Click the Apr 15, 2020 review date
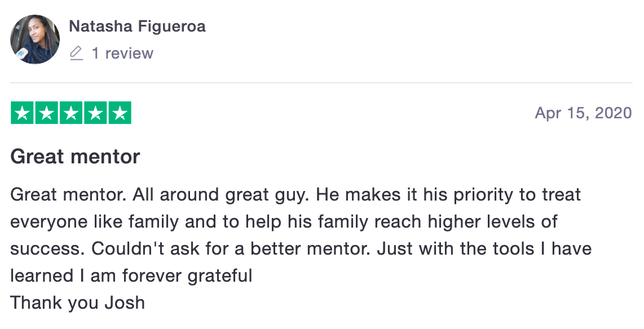The image size is (644, 329). point(583,113)
